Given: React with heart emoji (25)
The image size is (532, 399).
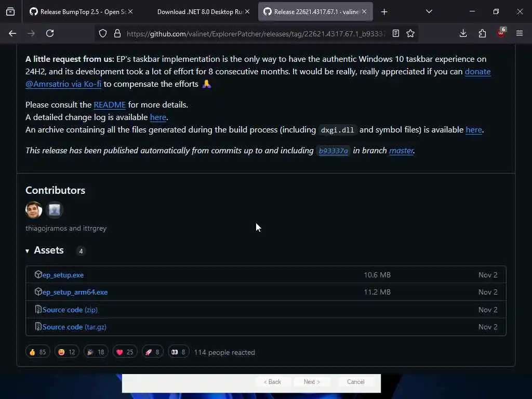Looking at the screenshot, I should point(125,352).
